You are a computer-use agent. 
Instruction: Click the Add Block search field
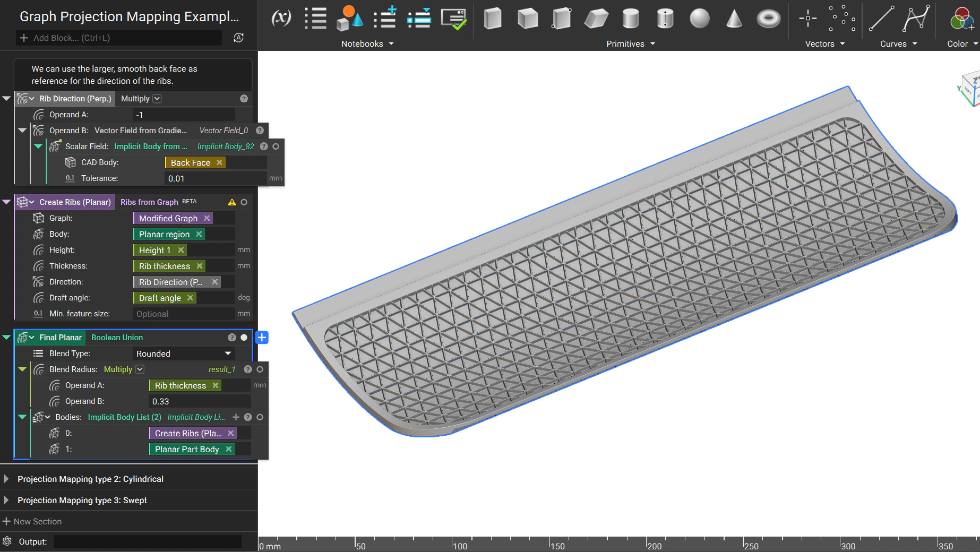[119, 38]
